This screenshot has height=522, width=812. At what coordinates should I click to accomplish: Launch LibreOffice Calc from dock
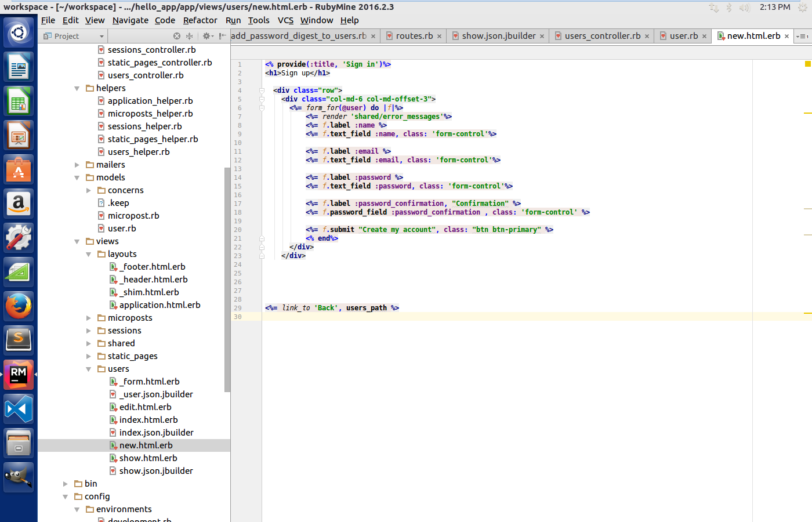19,101
